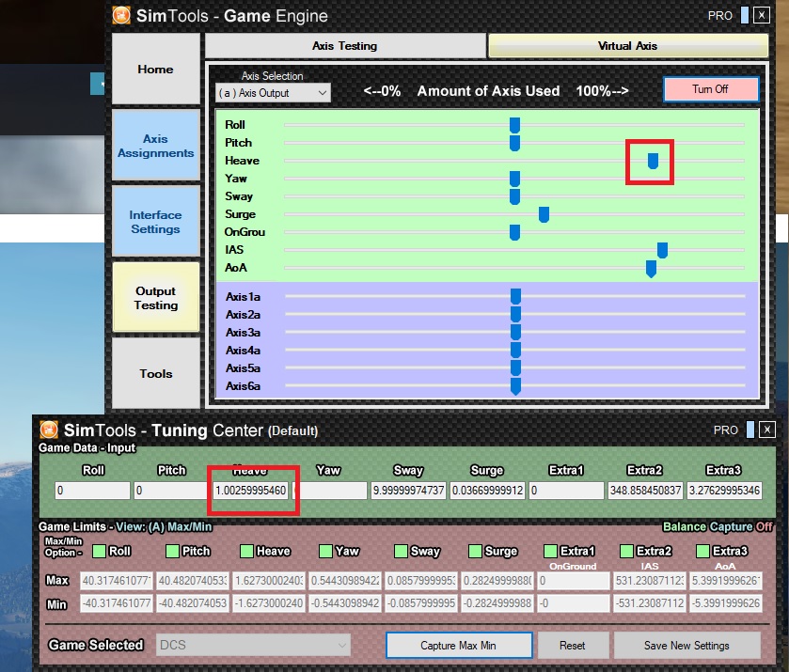Toggle the Heave Max/Min checkbox
789x672 pixels.
coord(247,552)
